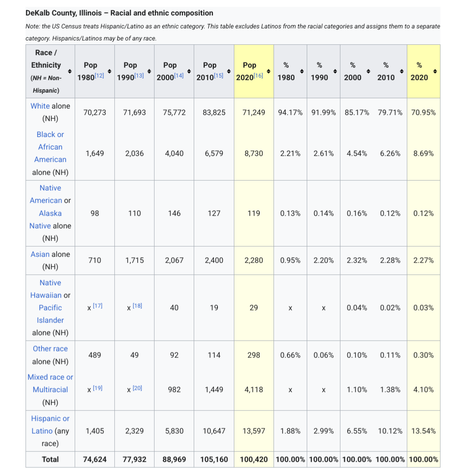Click the 100,420 total for 2020
Viewport: 466px width, 476px height.
254,459
